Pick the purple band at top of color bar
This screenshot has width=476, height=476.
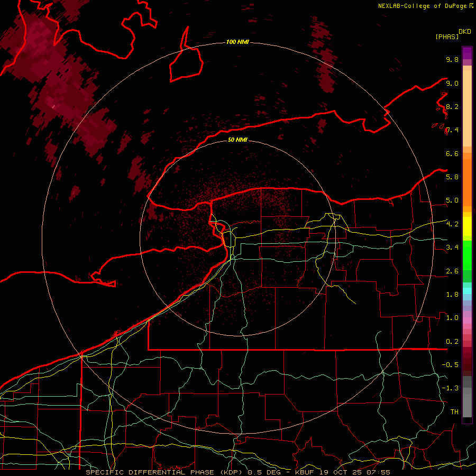467,53
